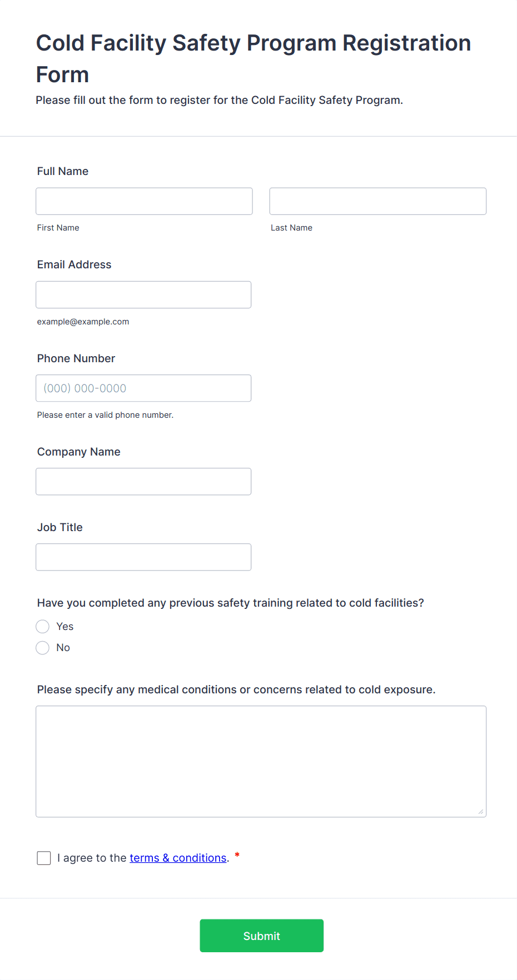Click the Last Name input field
Viewport: 517px width, 980px height.
(377, 201)
